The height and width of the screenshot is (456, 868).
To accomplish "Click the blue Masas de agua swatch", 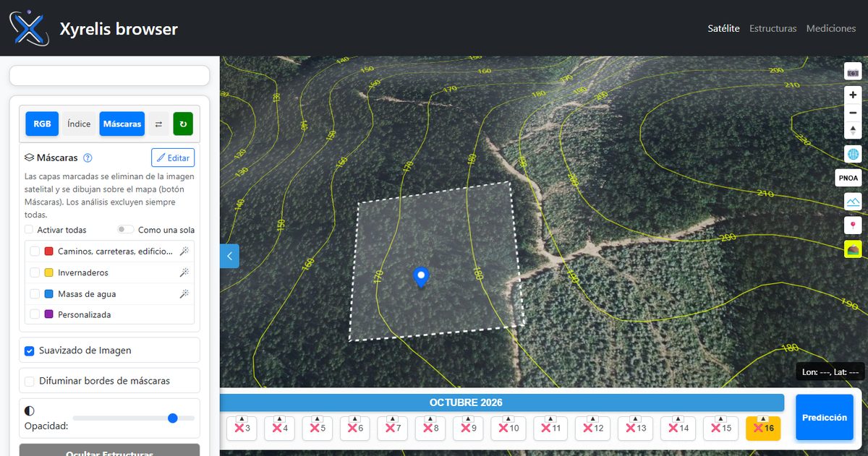I will coord(48,293).
